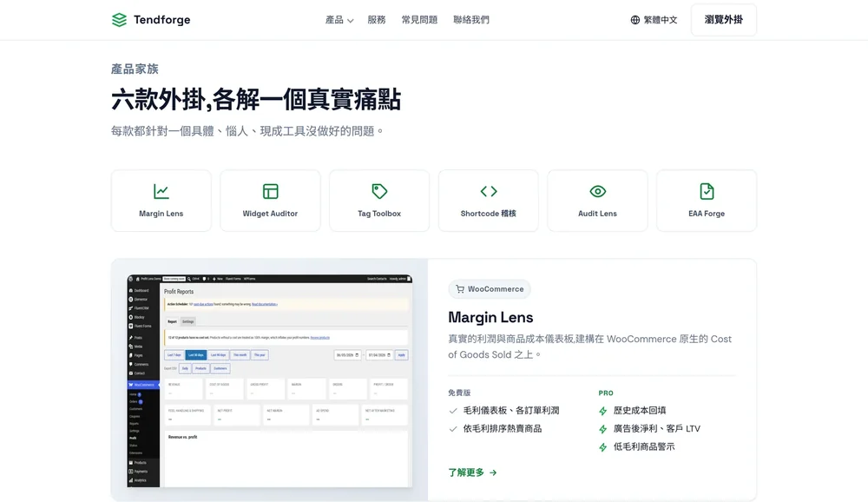Click the Margin Lens product heading

pyautogui.click(x=490, y=317)
